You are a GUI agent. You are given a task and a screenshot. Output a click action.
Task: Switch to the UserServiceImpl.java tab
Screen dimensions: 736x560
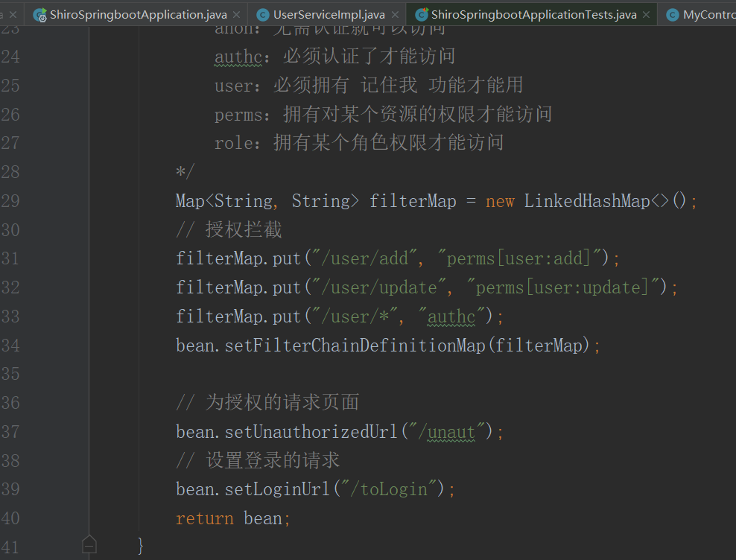[329, 14]
